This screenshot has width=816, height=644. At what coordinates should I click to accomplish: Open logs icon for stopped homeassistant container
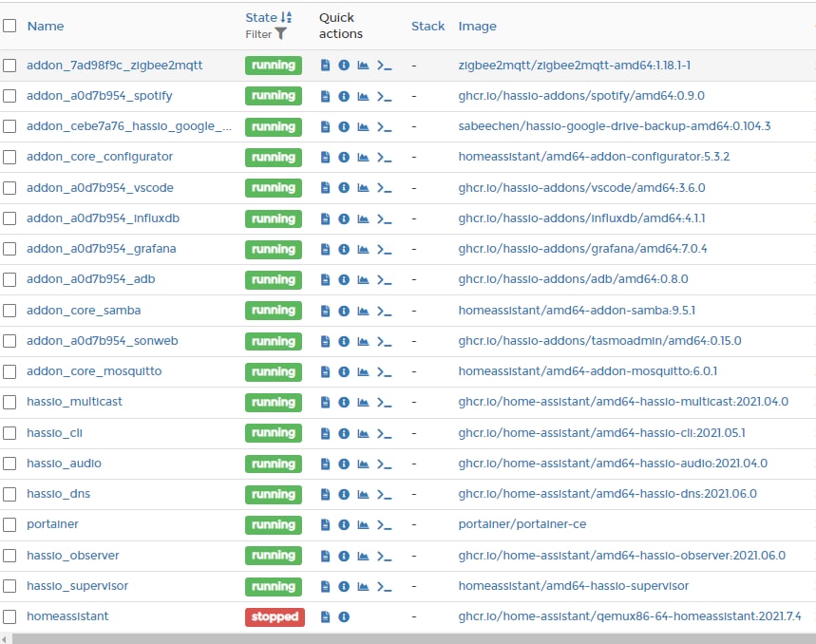click(325, 617)
